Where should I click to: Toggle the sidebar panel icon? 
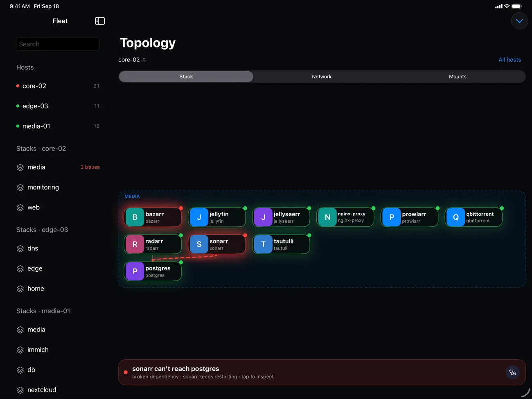100,21
